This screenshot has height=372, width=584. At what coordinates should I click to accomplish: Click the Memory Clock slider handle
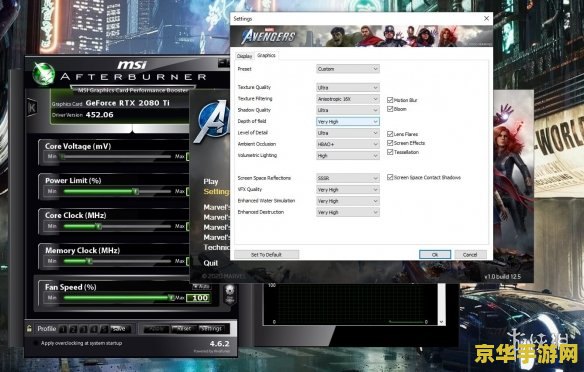click(x=89, y=261)
